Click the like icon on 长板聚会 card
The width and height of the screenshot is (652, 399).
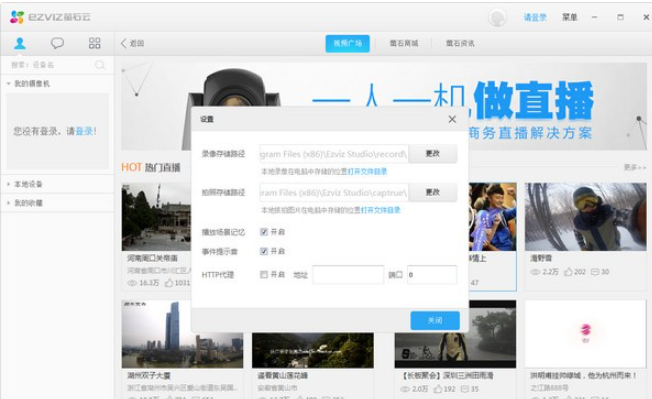[437, 389]
